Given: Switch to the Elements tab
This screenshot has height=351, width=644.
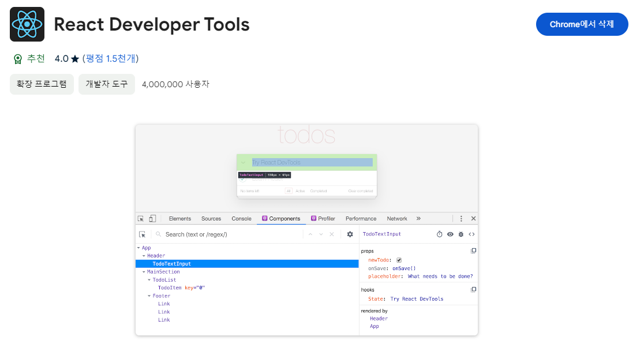Looking at the screenshot, I should click(x=180, y=219).
